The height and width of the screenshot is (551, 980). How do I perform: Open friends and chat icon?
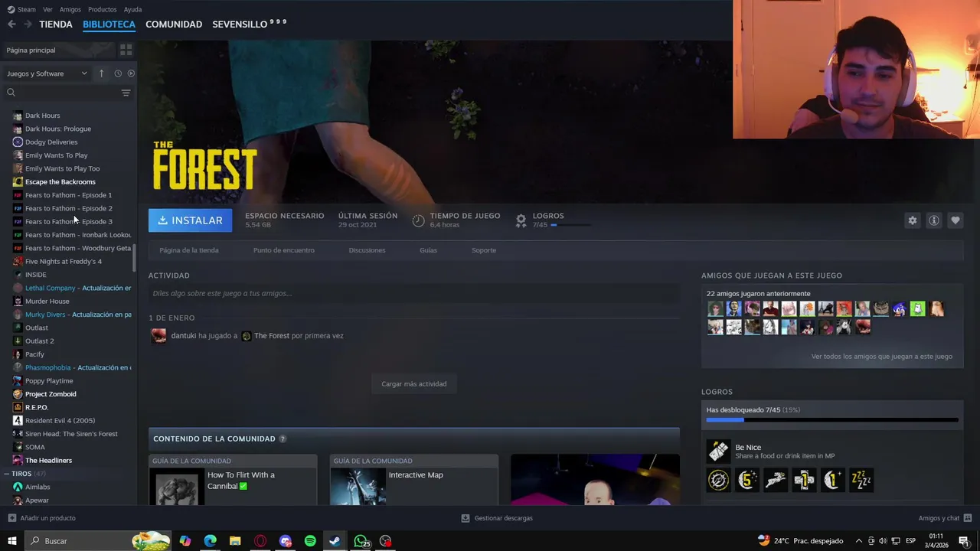click(968, 518)
